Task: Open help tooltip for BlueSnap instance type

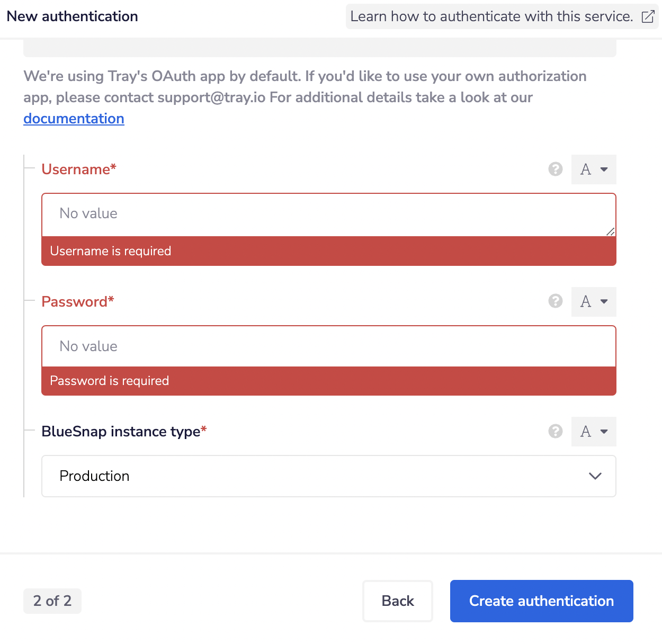Action: pyautogui.click(x=555, y=432)
